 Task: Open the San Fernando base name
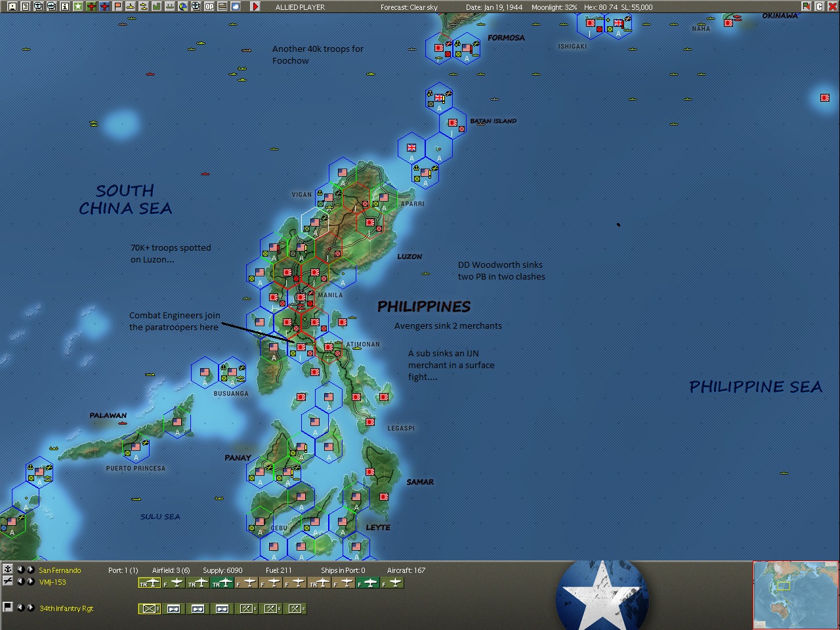[60, 570]
